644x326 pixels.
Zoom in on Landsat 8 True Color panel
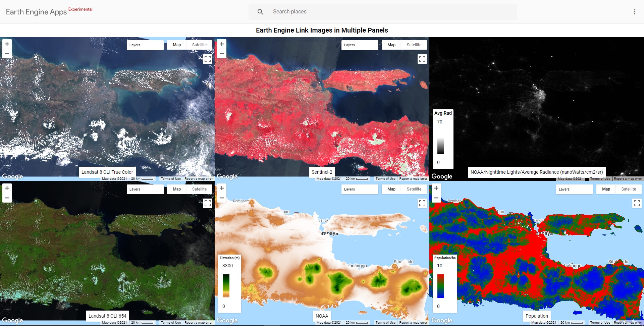(x=7, y=44)
